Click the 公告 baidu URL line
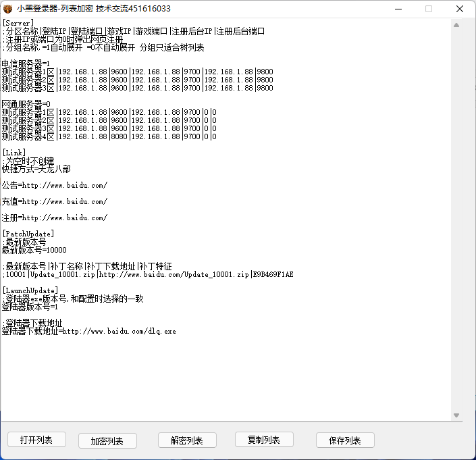This screenshot has width=476, height=460. pyautogui.click(x=54, y=185)
